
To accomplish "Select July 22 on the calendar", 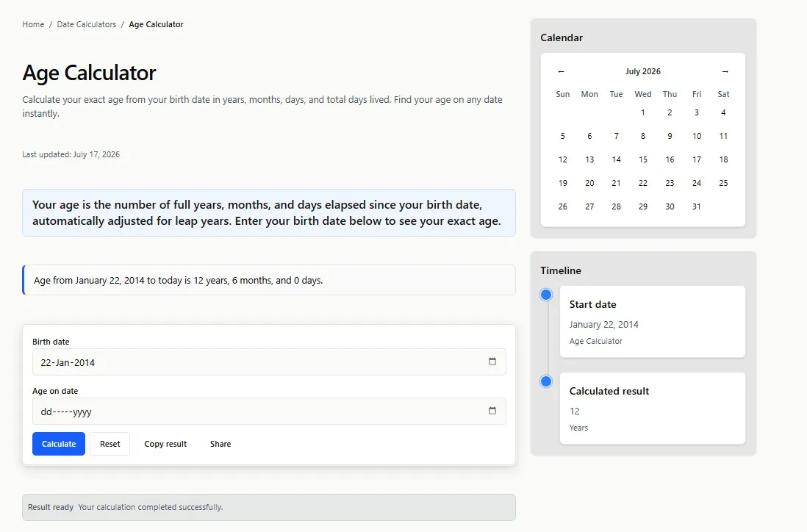I will 643,183.
